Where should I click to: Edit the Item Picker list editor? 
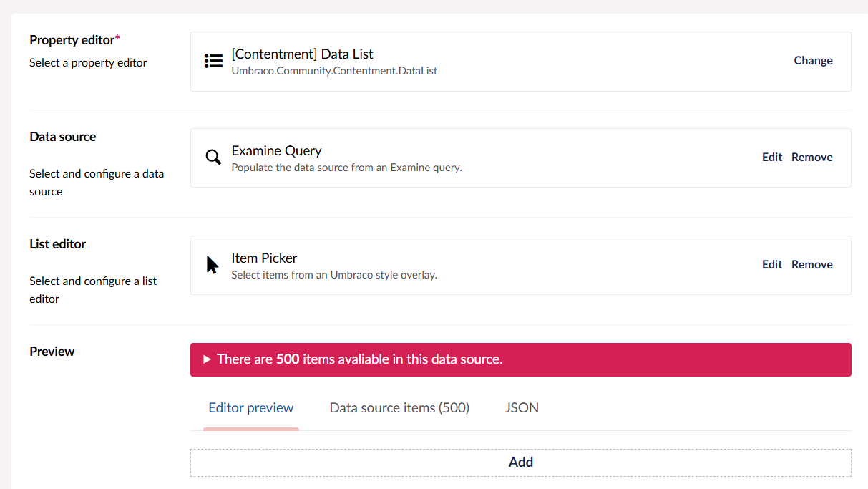pyautogui.click(x=772, y=265)
